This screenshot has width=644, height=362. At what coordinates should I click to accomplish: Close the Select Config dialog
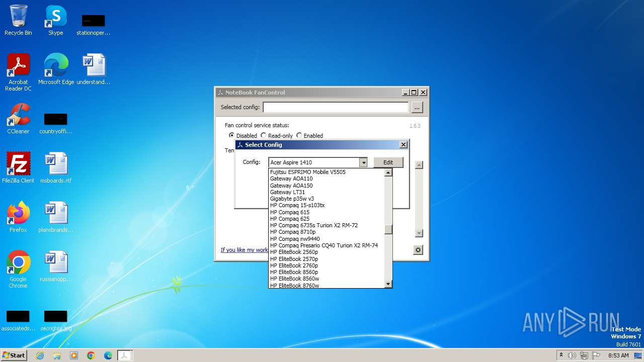(403, 145)
